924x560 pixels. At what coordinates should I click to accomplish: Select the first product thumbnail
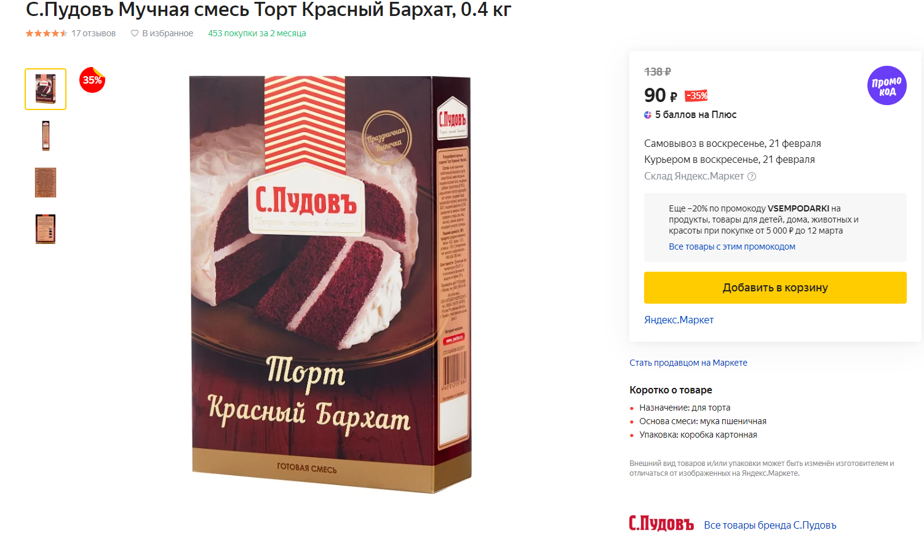click(46, 89)
